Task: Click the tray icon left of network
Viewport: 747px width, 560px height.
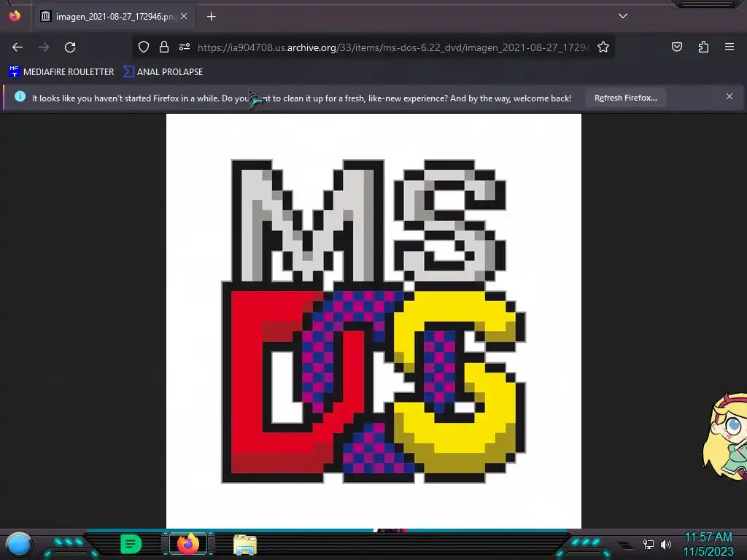Action: coord(625,545)
